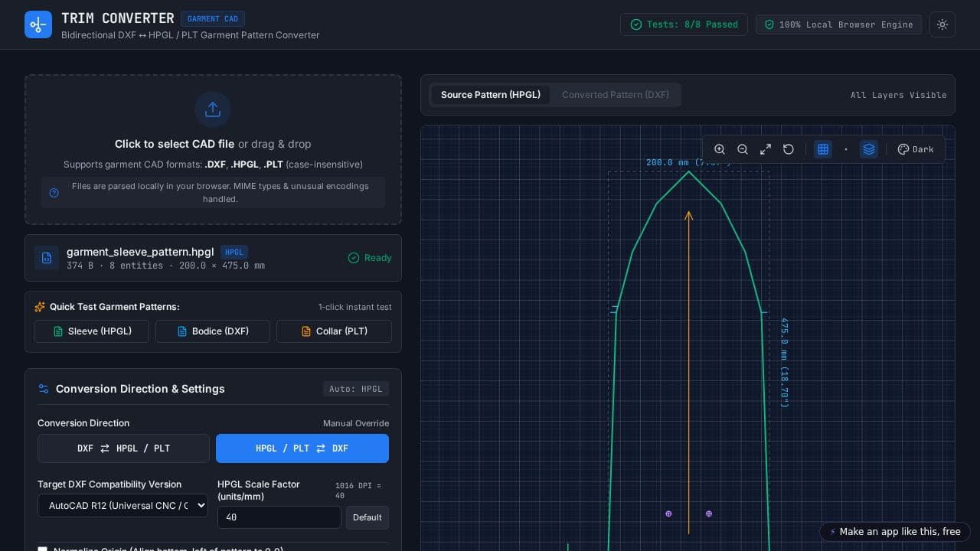
Task: Switch canvas theme using Dark button
Action: click(916, 149)
